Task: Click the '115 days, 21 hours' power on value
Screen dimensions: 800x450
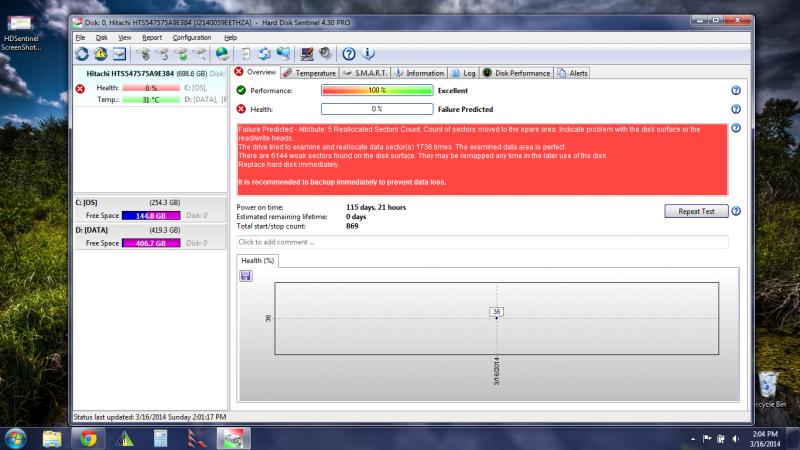Action: pyautogui.click(x=376, y=207)
